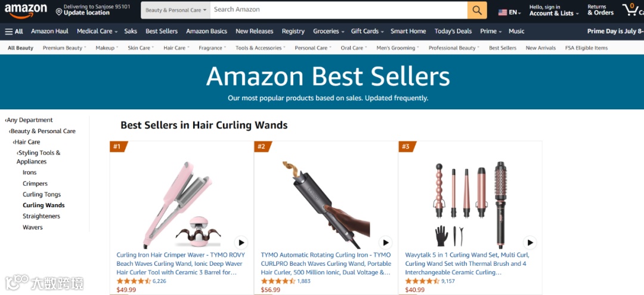Open the All hamburger menu
644x295 pixels.
pyautogui.click(x=14, y=31)
